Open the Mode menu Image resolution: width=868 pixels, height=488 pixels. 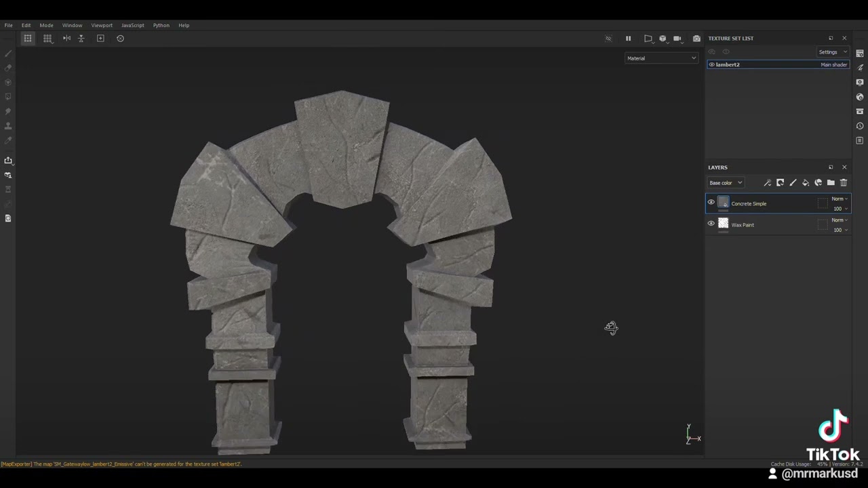pyautogui.click(x=46, y=25)
